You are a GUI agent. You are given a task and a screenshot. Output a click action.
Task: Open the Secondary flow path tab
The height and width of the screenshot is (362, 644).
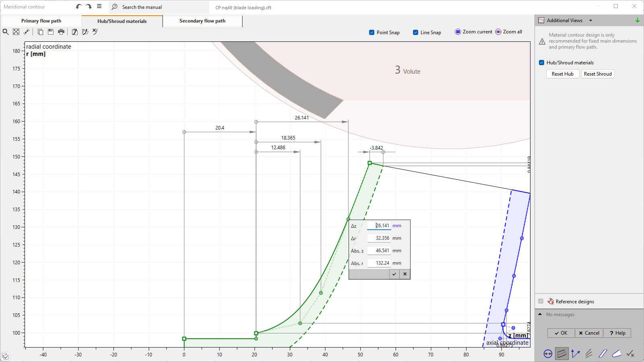(202, 21)
